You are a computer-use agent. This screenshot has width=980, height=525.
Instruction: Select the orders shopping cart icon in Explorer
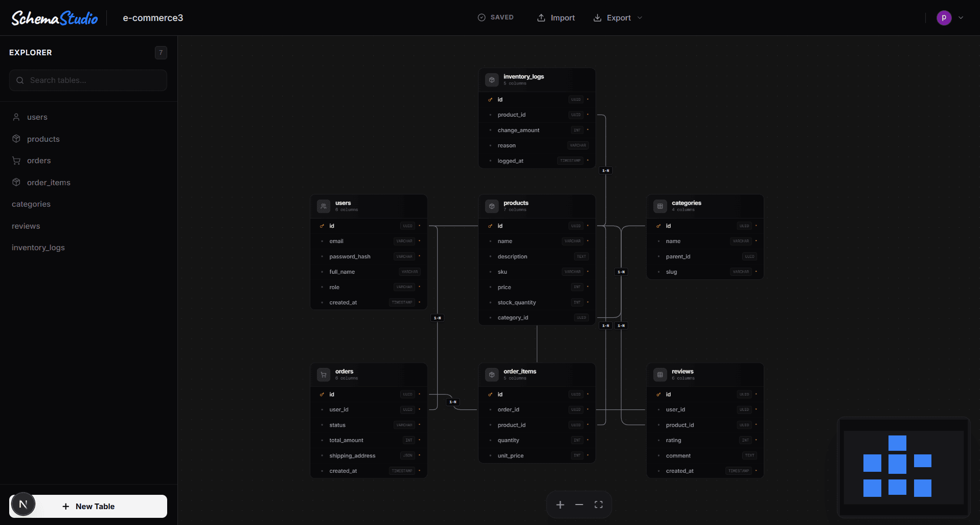coord(16,160)
